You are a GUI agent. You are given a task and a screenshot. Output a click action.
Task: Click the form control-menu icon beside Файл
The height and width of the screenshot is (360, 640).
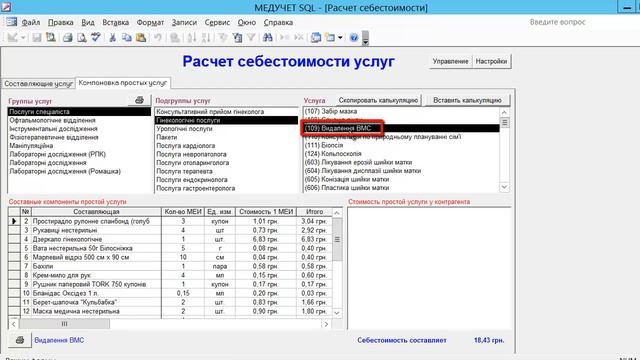11,22
